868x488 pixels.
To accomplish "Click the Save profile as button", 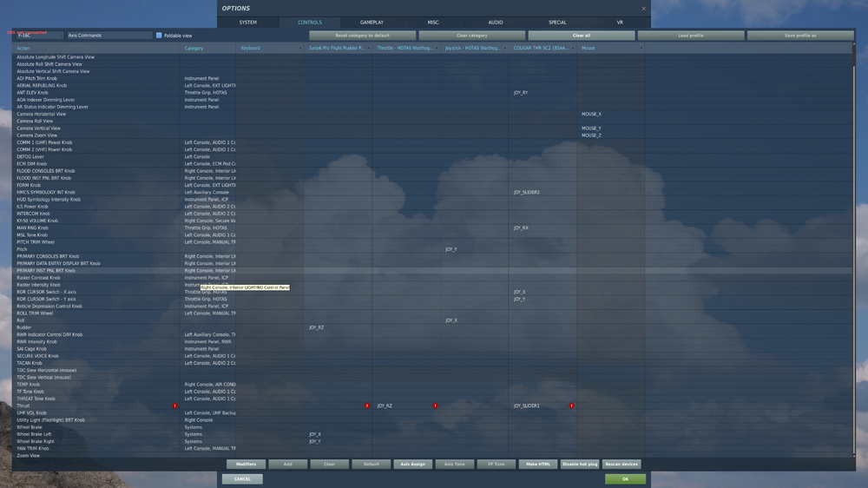I will pyautogui.click(x=800, y=36).
